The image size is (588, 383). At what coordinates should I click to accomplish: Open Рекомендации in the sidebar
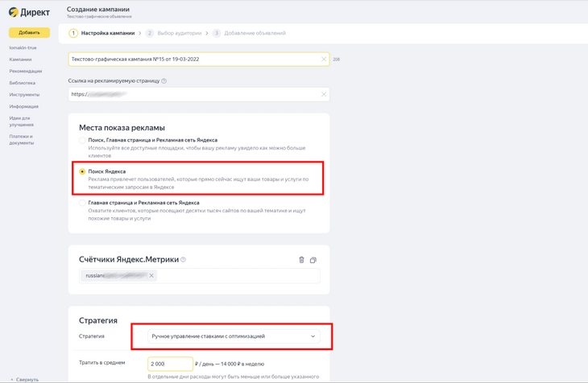26,71
